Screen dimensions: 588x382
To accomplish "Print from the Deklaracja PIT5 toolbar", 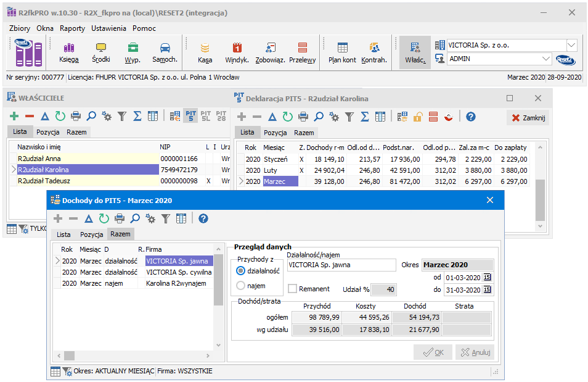I will point(303,117).
